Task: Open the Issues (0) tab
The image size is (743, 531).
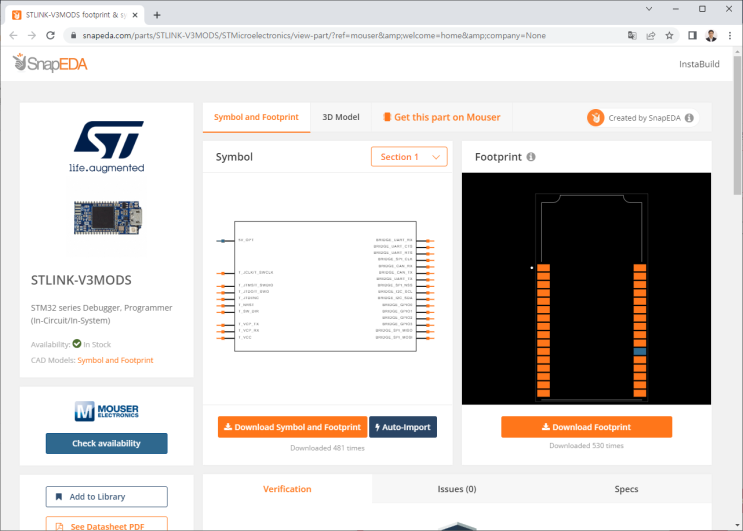Action: point(457,489)
